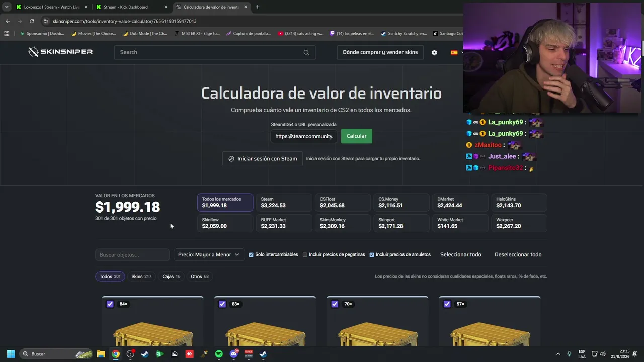Uncheck the 83× item card checkbox
The height and width of the screenshot is (362, 644).
point(222,304)
